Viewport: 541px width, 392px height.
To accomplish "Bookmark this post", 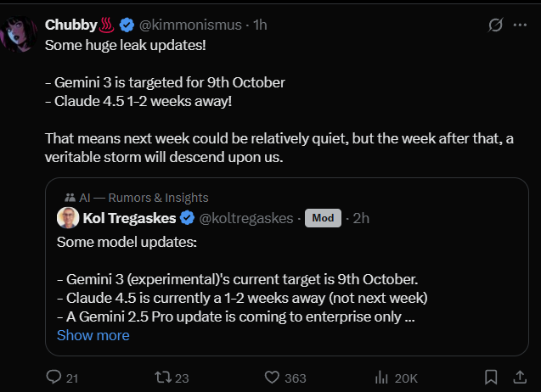I will (491, 377).
